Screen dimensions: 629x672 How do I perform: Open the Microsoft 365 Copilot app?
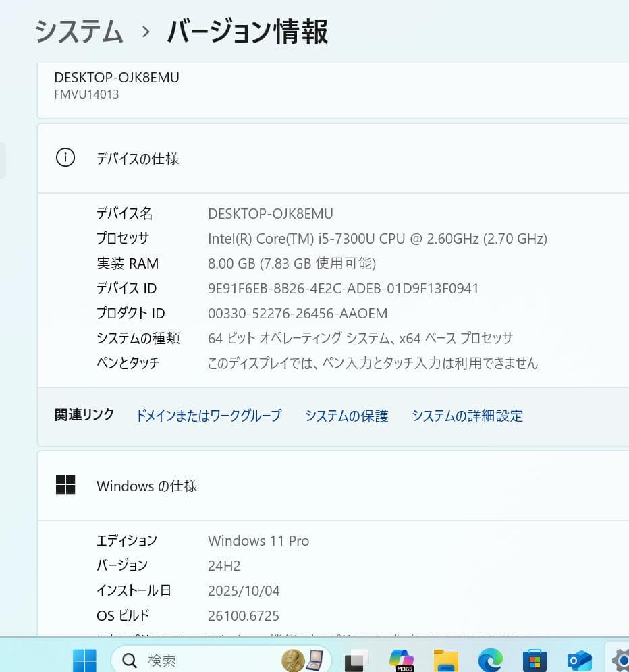pyautogui.click(x=403, y=659)
